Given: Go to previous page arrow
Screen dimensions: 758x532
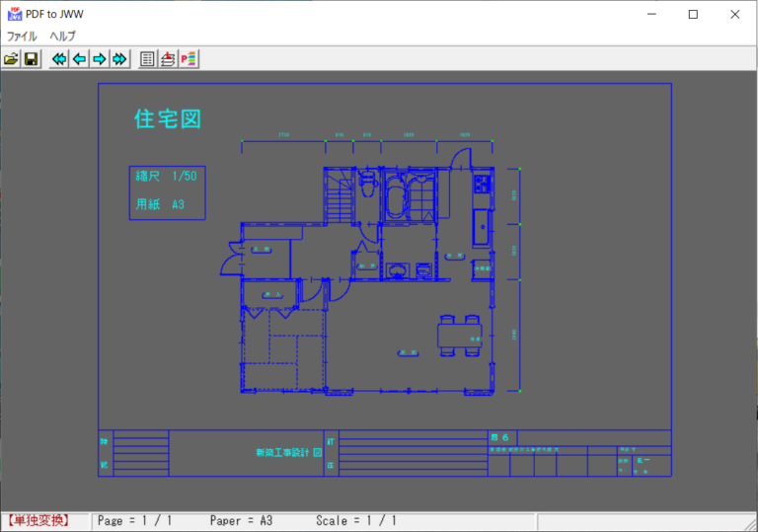Looking at the screenshot, I should pos(79,59).
